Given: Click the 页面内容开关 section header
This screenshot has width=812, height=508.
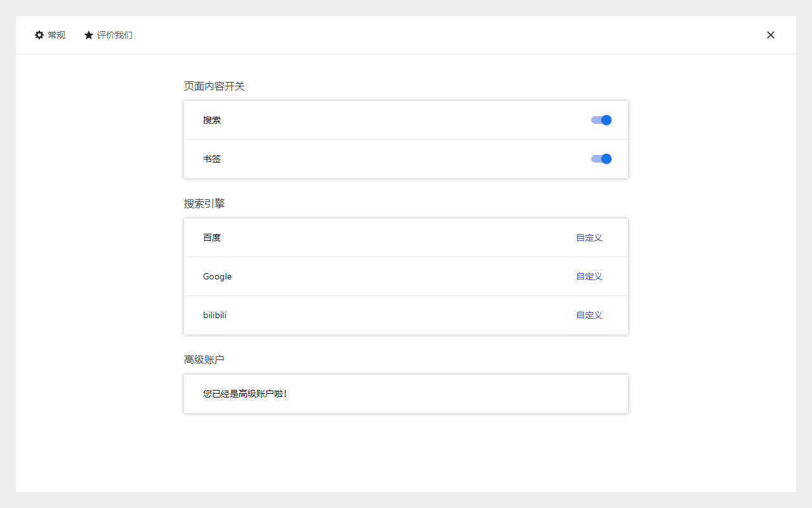Looking at the screenshot, I should (215, 86).
